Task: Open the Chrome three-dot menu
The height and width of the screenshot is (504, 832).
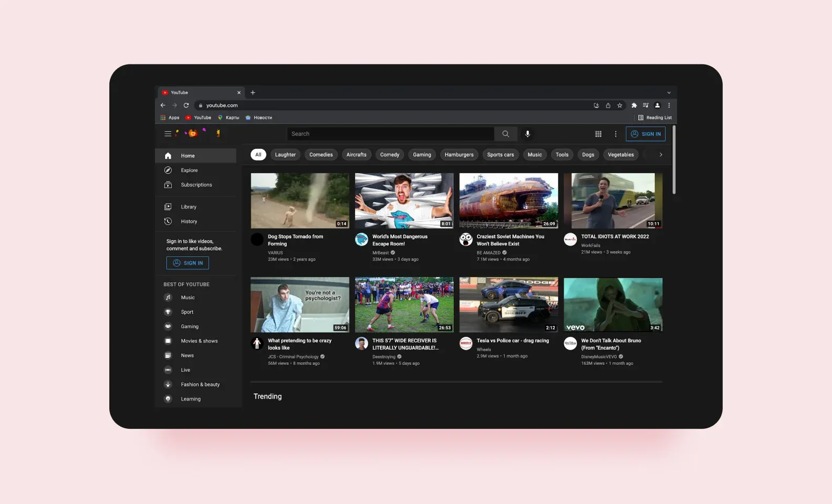Action: click(x=669, y=106)
